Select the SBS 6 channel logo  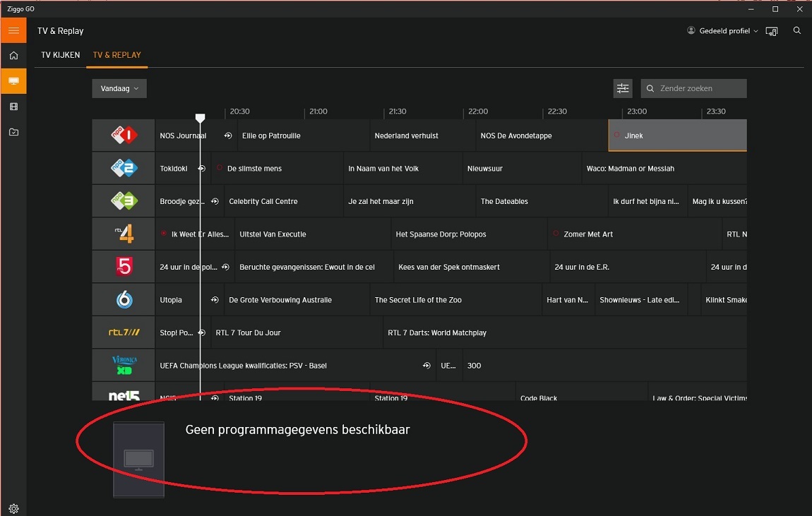click(x=124, y=300)
